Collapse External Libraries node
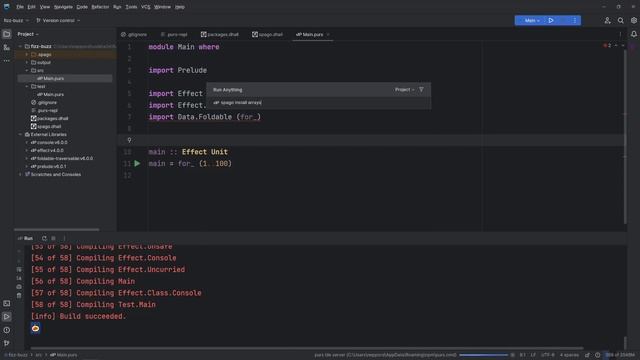The width and height of the screenshot is (640, 360). (20, 134)
